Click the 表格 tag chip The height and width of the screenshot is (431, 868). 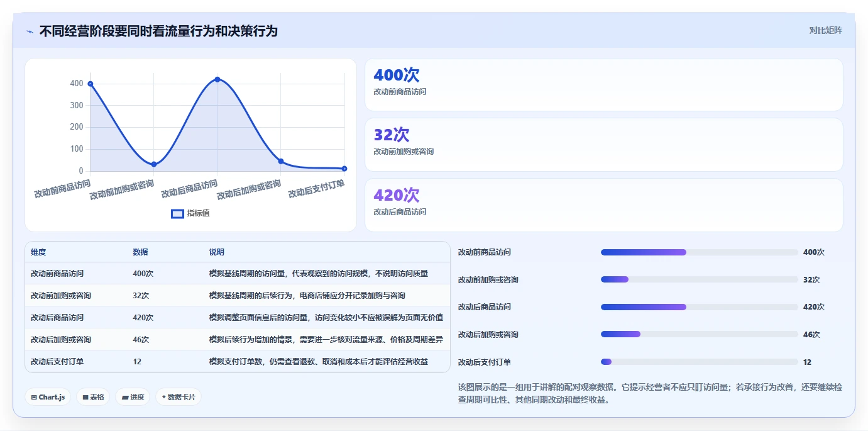[93, 397]
